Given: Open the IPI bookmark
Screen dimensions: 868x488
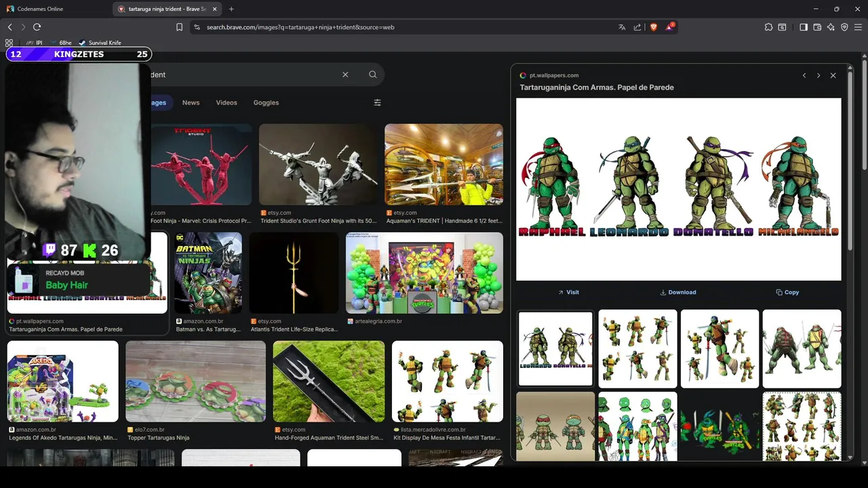Looking at the screenshot, I should click(34, 43).
